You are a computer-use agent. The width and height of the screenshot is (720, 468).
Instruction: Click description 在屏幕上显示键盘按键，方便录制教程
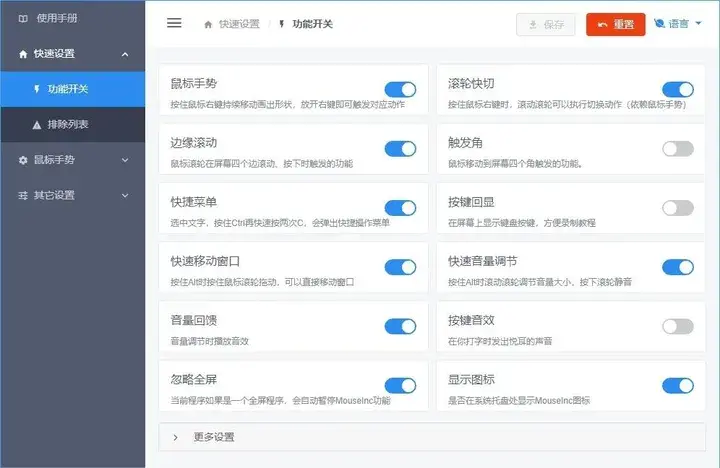pos(522,223)
